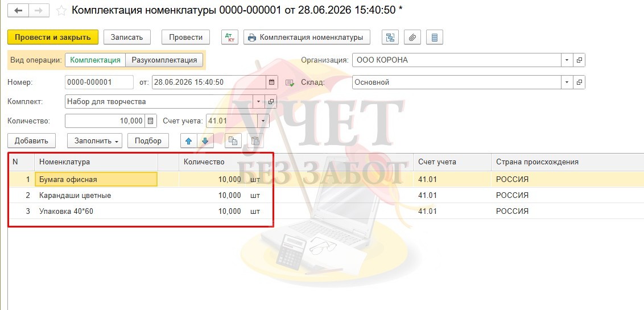This screenshot has height=310, width=644.
Task: Click Провести и закрыть button
Action: point(53,38)
